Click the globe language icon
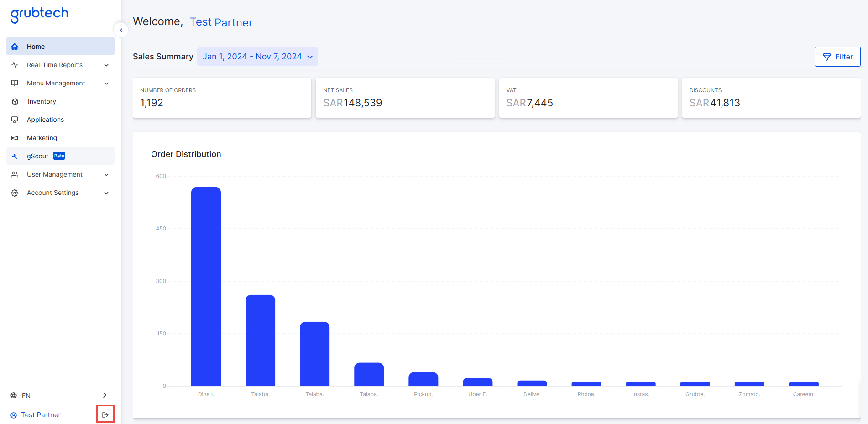The image size is (868, 424). (14, 395)
